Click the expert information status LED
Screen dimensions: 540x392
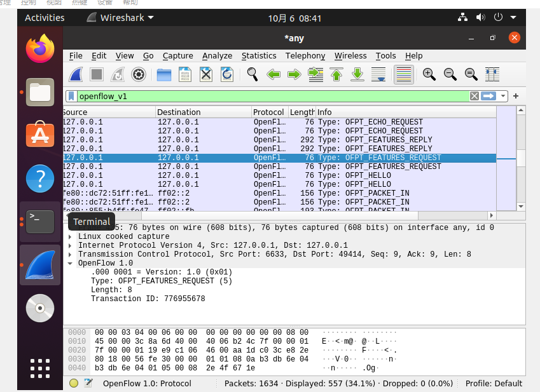74,383
